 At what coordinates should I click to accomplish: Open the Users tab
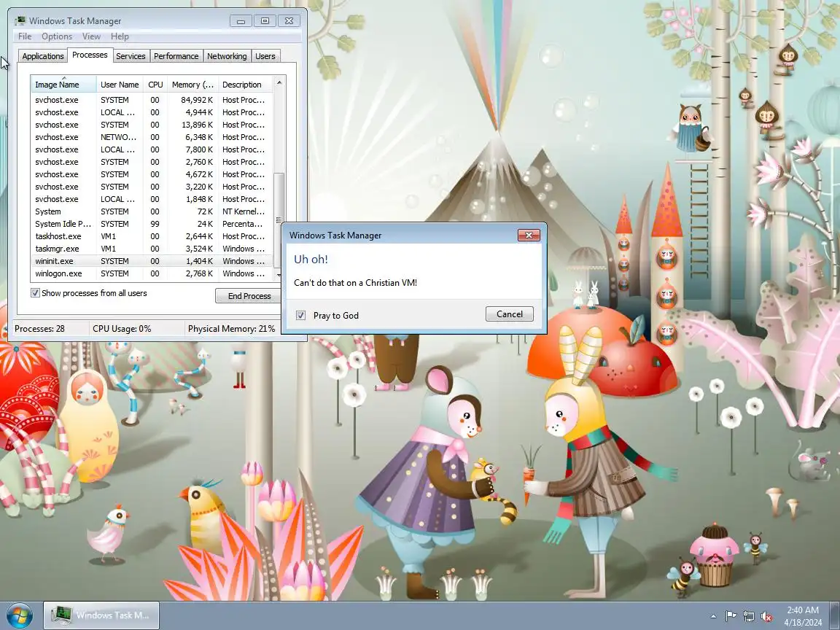tap(265, 56)
